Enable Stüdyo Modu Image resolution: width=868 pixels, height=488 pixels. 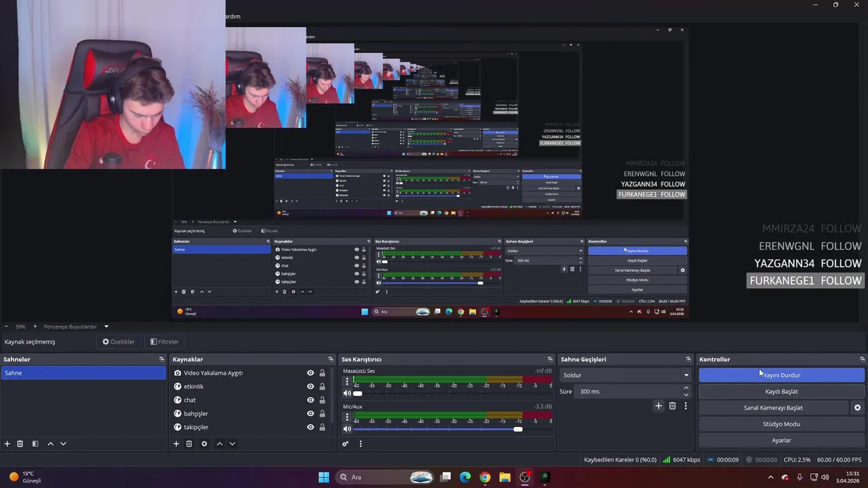pos(781,424)
